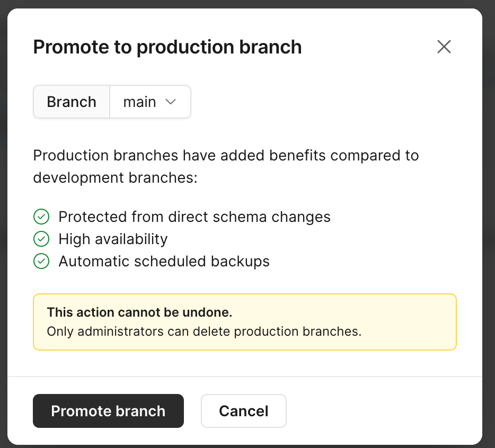Click the check icon beside Automatic scheduled backups
Viewport: 495px width, 448px height.
[x=41, y=261]
